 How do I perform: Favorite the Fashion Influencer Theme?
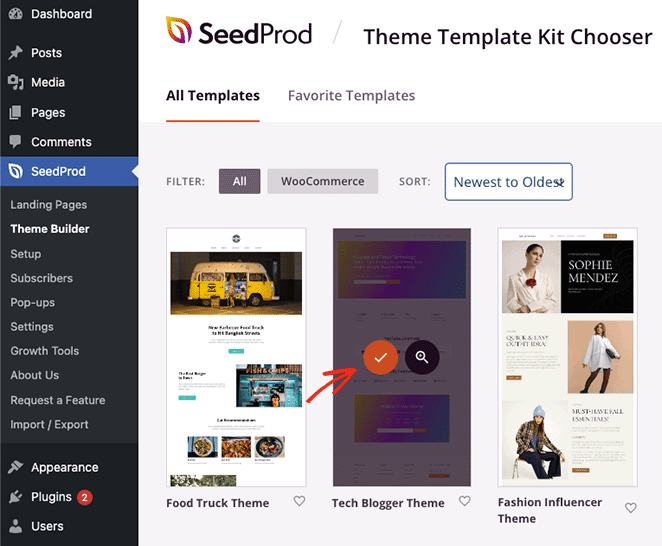click(x=630, y=508)
